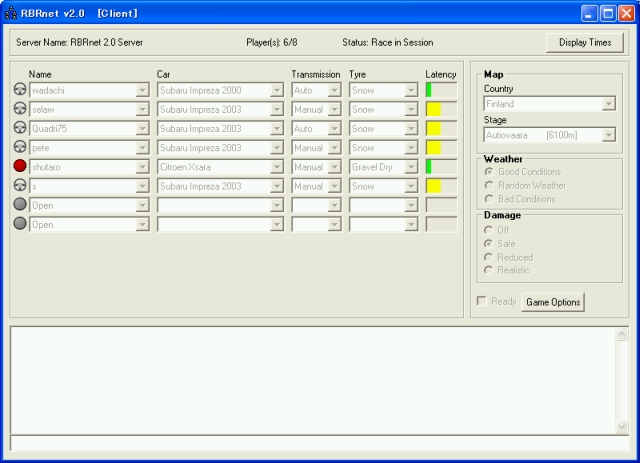Click the steering wheel icon beside wadachi
Viewport: 640px width, 463px height.
pos(19,90)
